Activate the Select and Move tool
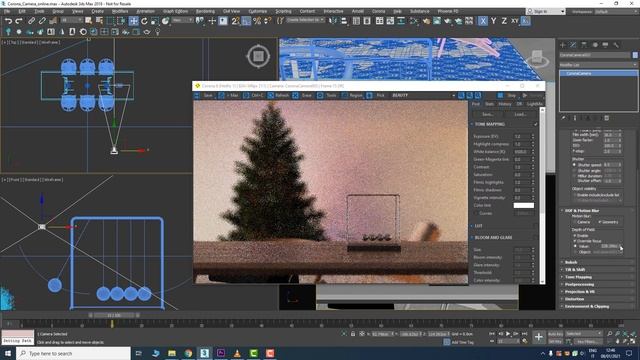Image resolution: width=640 pixels, height=360 pixels. coord(133,20)
